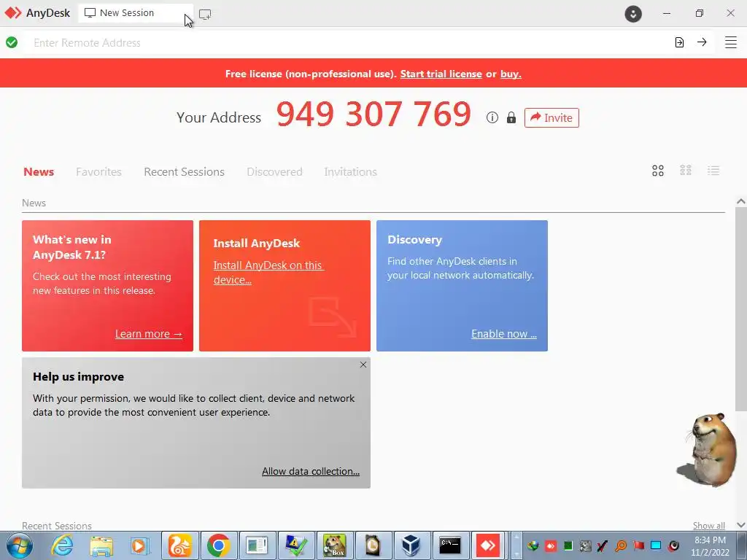Screen dimensions: 747x560
Task: Click the address 949 307 769
Action: [x=373, y=114]
